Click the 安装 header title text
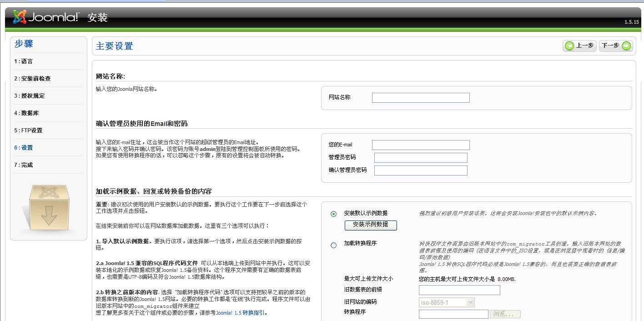Image resolution: width=644 pixels, height=321 pixels. tap(98, 18)
